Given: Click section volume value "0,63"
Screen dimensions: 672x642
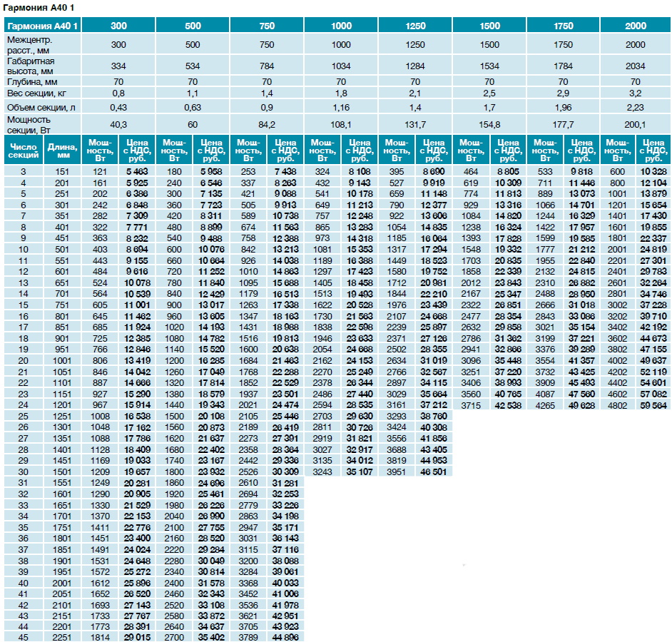Looking at the screenshot, I should (x=193, y=107).
